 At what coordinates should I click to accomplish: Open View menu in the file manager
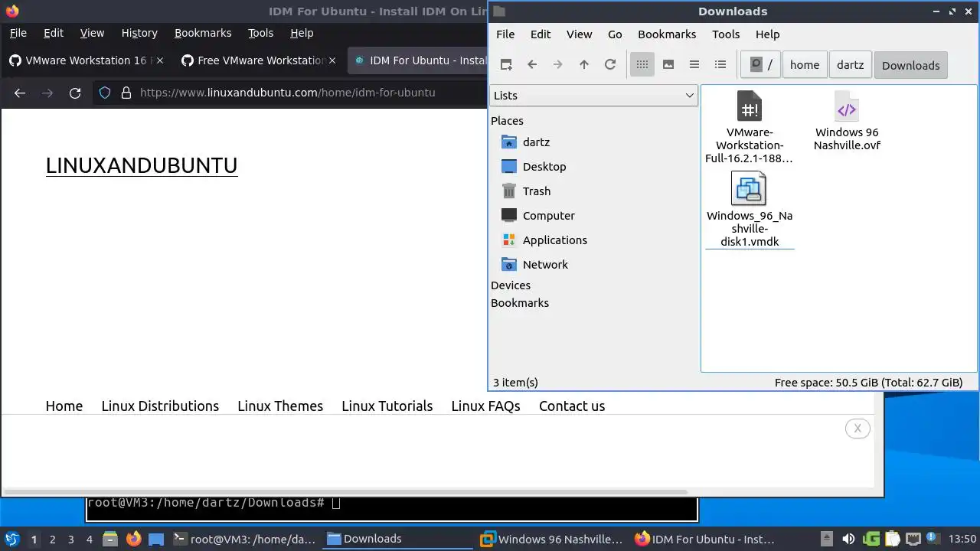579,34
